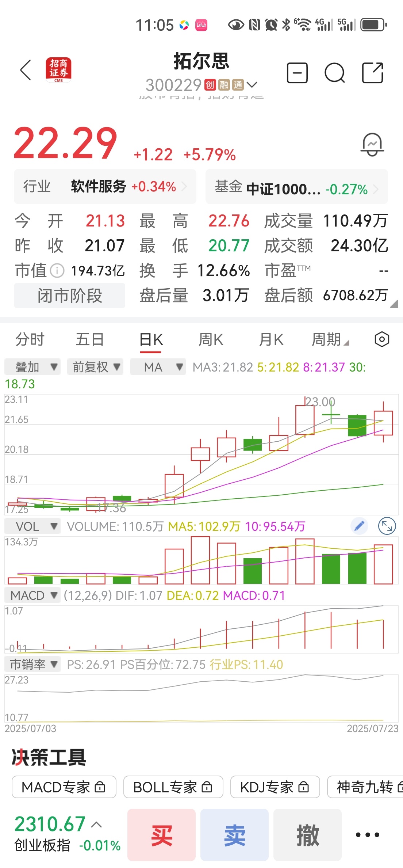The height and width of the screenshot is (868, 403).
Task: Expand the stock code 300229 dropdown chevron
Action: (x=252, y=85)
